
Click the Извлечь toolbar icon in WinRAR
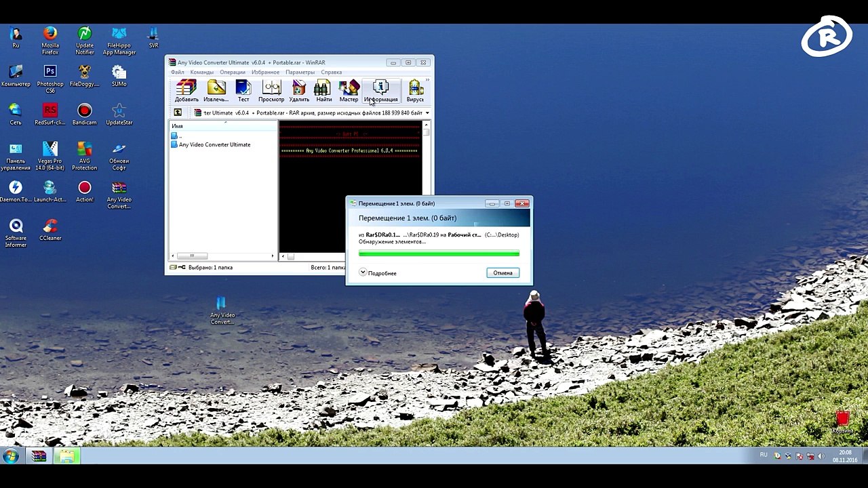coord(216,91)
